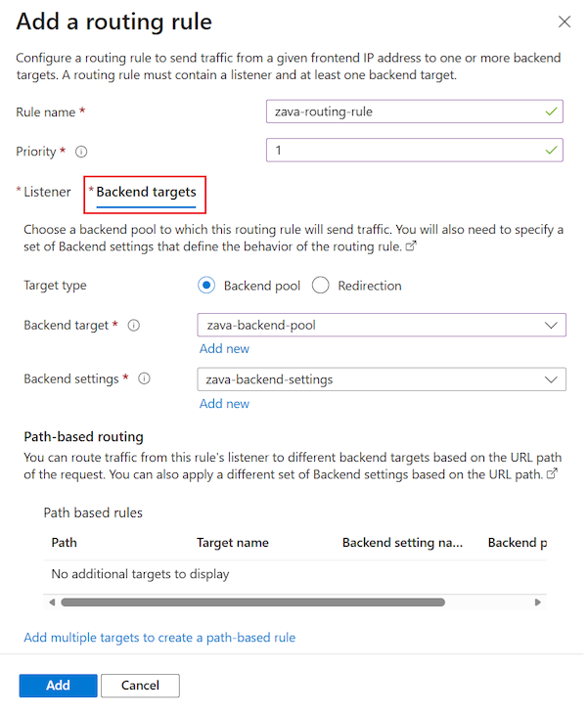The width and height of the screenshot is (588, 712).
Task: Switch to the Listener tab
Action: pyautogui.click(x=47, y=192)
